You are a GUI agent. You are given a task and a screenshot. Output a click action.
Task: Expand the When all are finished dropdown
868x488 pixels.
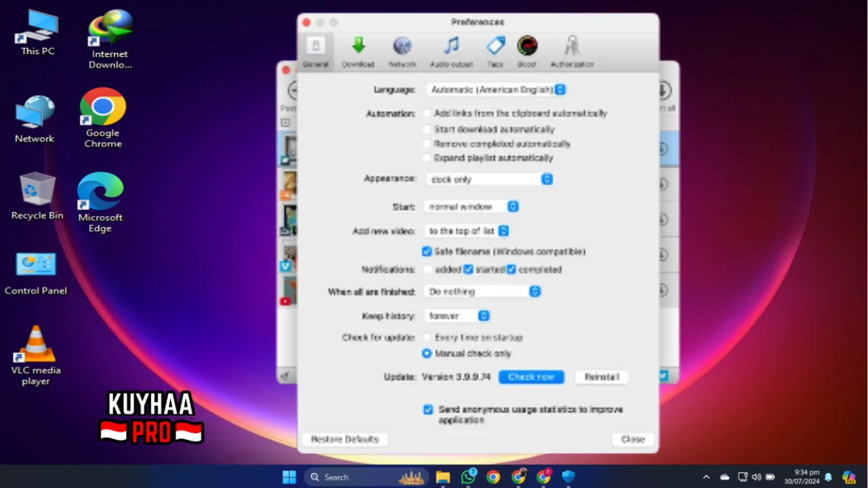point(482,291)
